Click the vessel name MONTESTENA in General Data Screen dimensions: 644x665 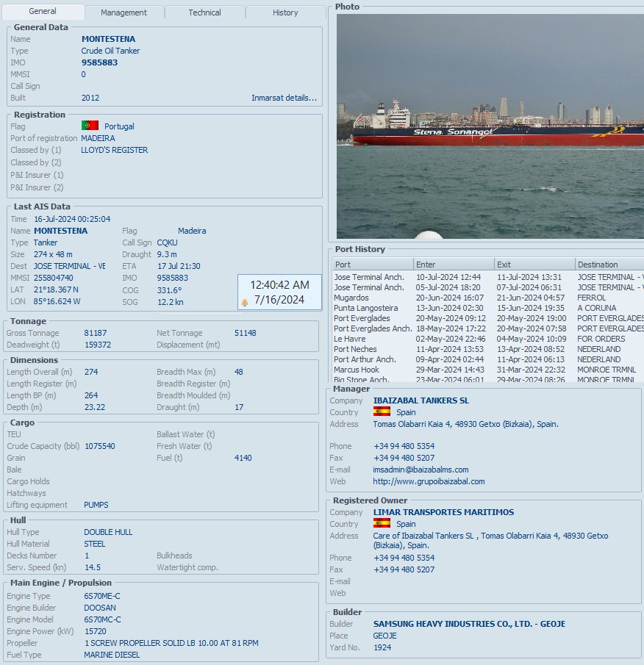pos(108,39)
